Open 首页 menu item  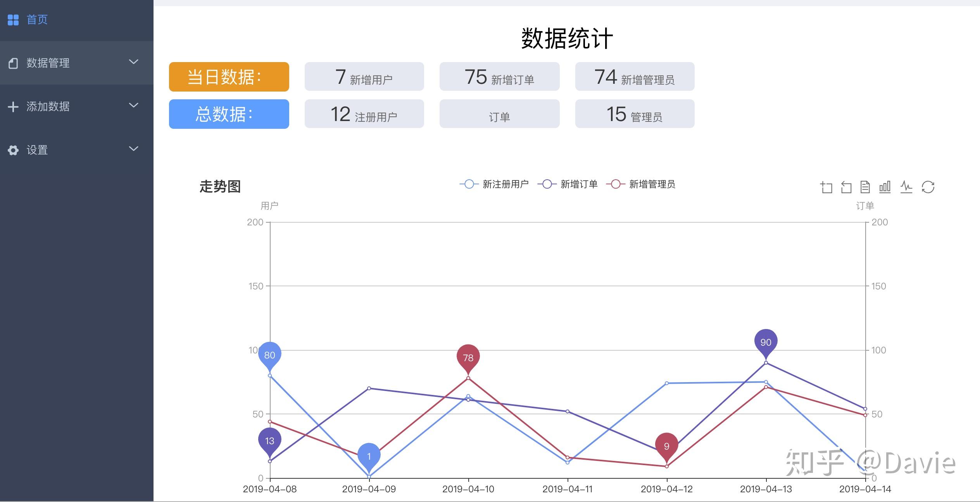(77, 20)
